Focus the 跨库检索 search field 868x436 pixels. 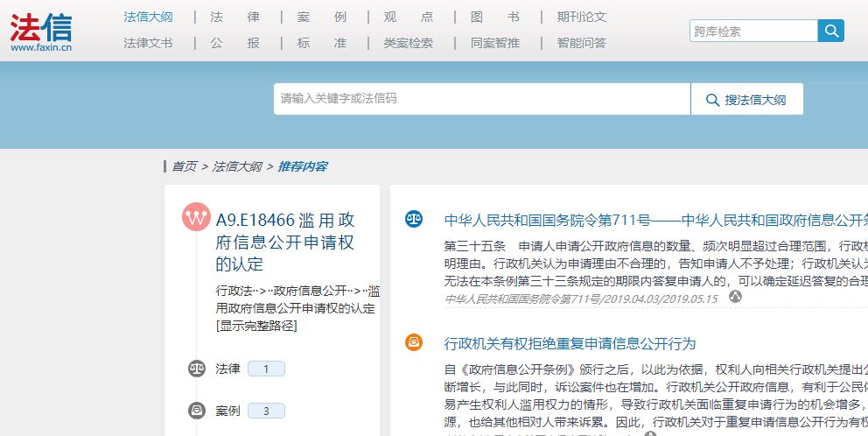(x=753, y=31)
